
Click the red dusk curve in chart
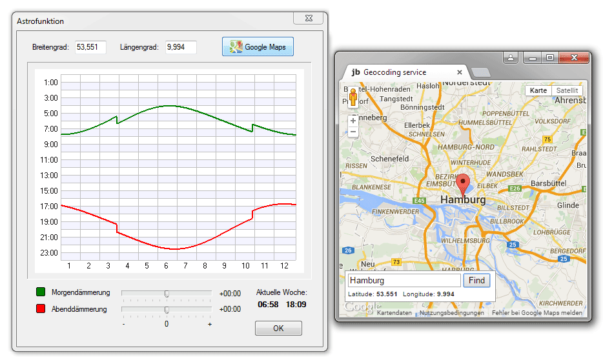(x=175, y=249)
